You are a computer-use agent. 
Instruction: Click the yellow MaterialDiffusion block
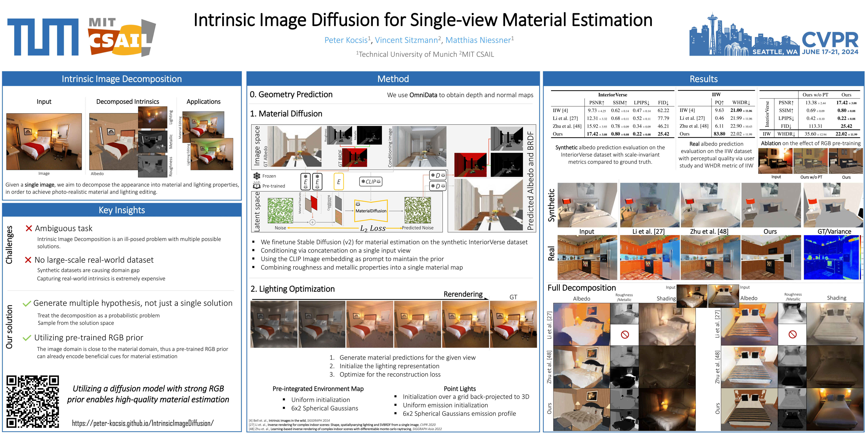tap(371, 211)
